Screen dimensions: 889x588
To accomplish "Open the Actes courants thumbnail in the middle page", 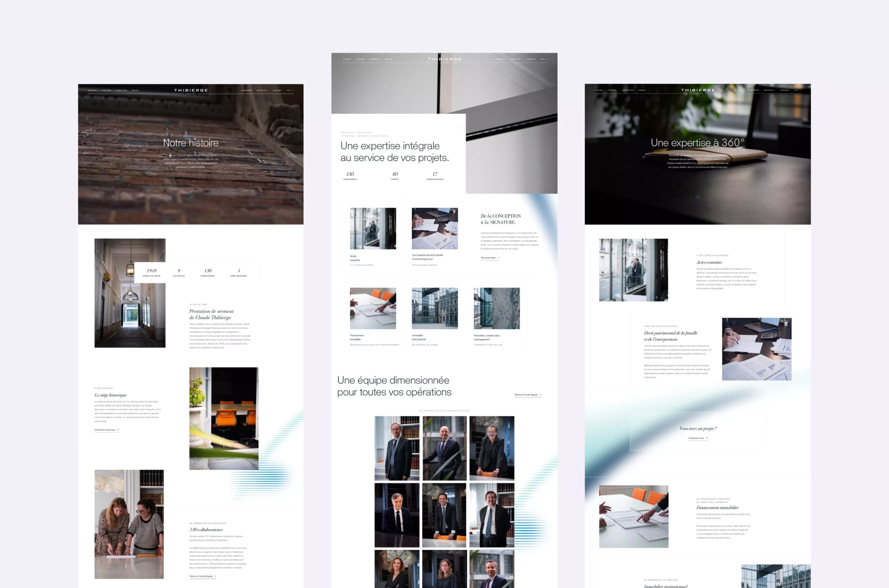I will coord(373,228).
